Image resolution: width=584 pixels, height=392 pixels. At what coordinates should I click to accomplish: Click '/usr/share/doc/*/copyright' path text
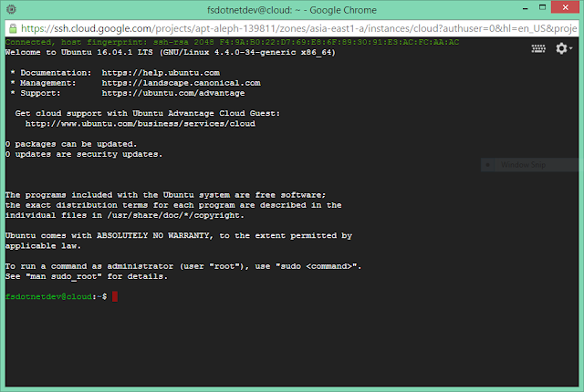[x=173, y=215]
